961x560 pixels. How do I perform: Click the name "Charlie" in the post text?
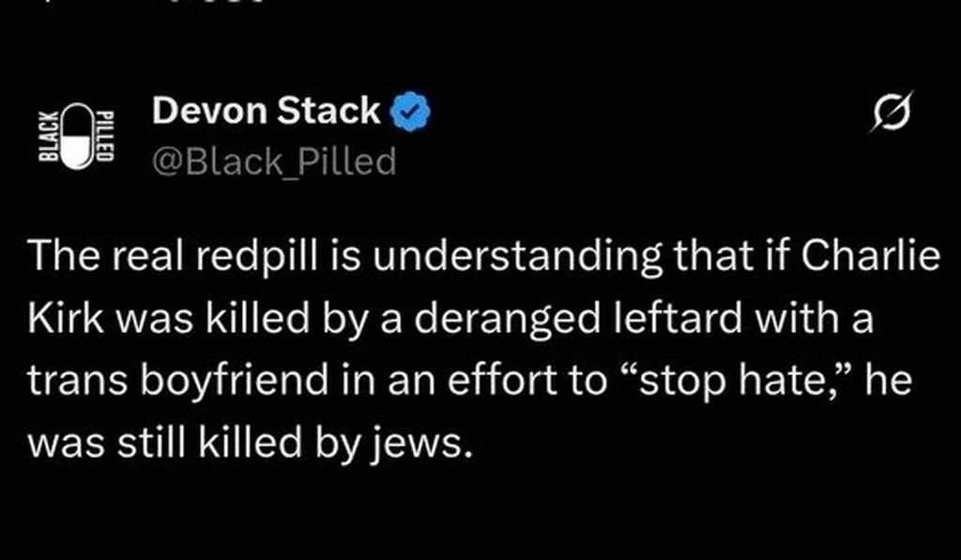877,258
